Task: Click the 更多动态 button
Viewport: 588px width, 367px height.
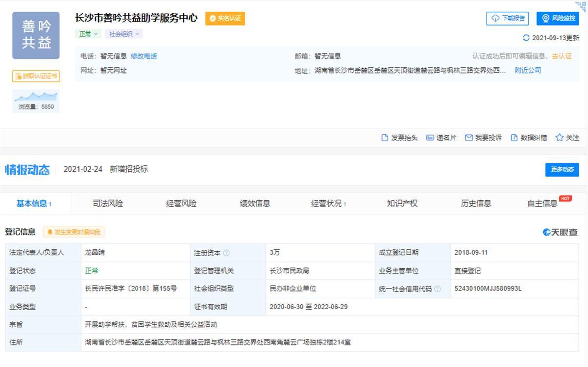Action: click(x=562, y=169)
